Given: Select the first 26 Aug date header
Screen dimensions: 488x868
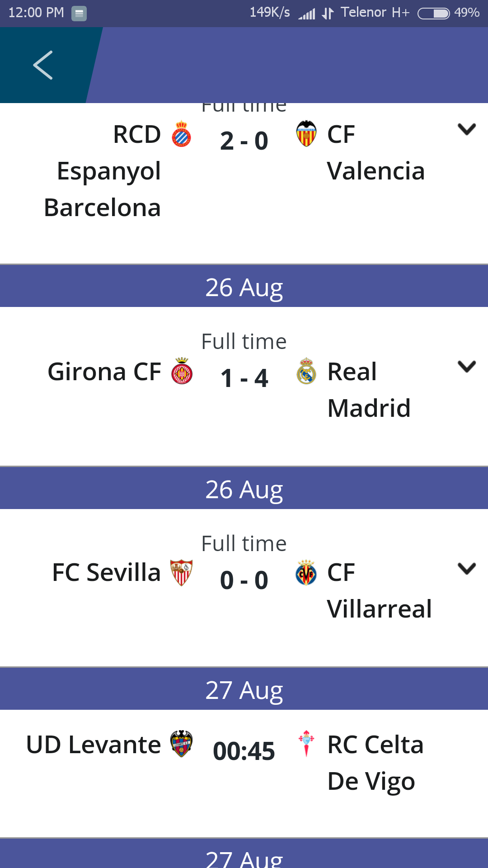Looking at the screenshot, I should coord(244,286).
